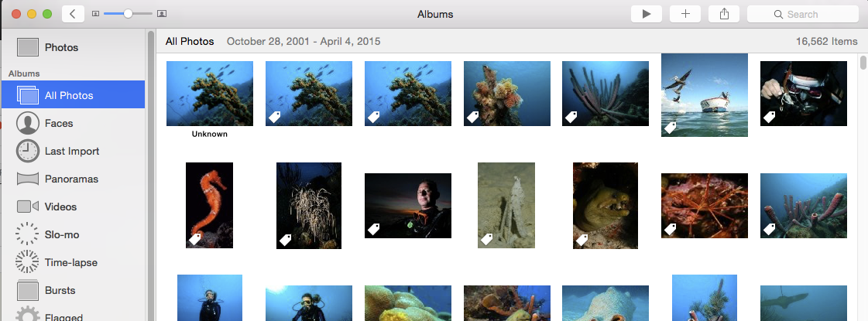Select the white branching coral photo
This screenshot has height=321, width=868.
point(309,206)
